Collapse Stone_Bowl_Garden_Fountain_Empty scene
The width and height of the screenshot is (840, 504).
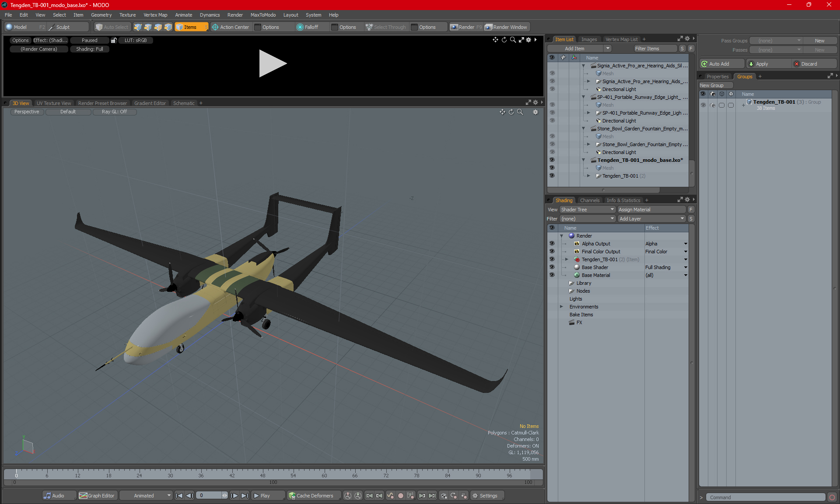583,129
